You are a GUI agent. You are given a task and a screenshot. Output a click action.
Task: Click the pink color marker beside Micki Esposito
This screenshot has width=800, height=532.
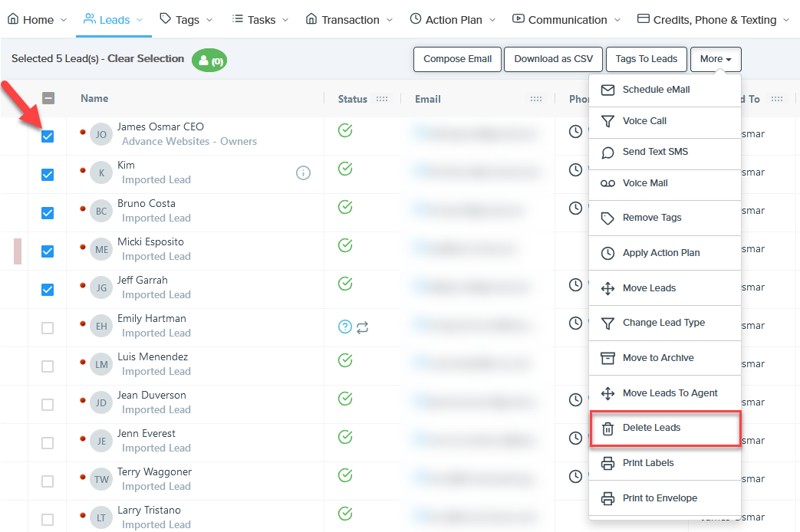tap(18, 251)
